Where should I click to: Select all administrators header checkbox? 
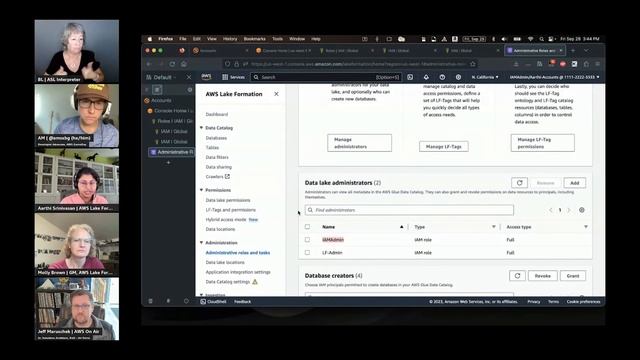click(x=307, y=227)
